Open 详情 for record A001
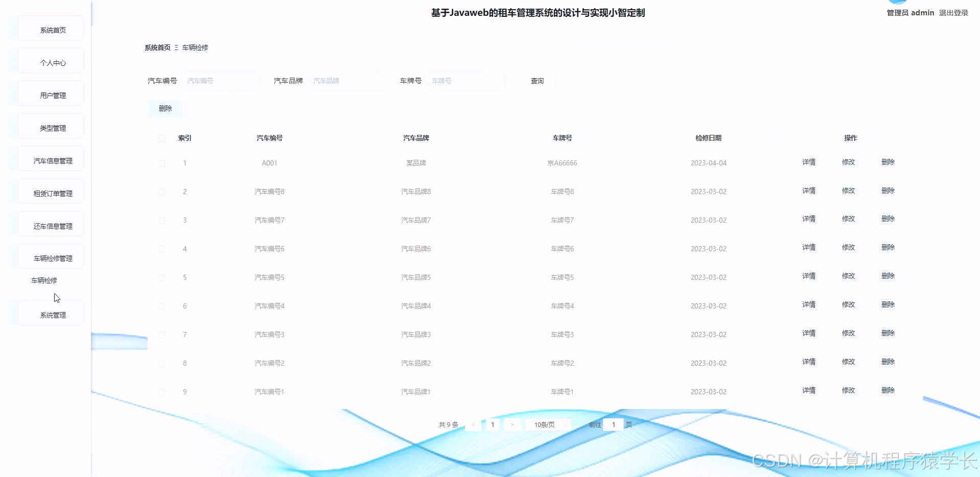 pyautogui.click(x=809, y=162)
